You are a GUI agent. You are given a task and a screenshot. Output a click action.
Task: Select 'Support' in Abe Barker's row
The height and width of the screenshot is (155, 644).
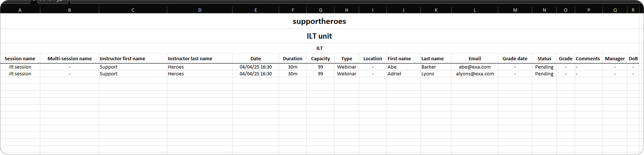133,67
